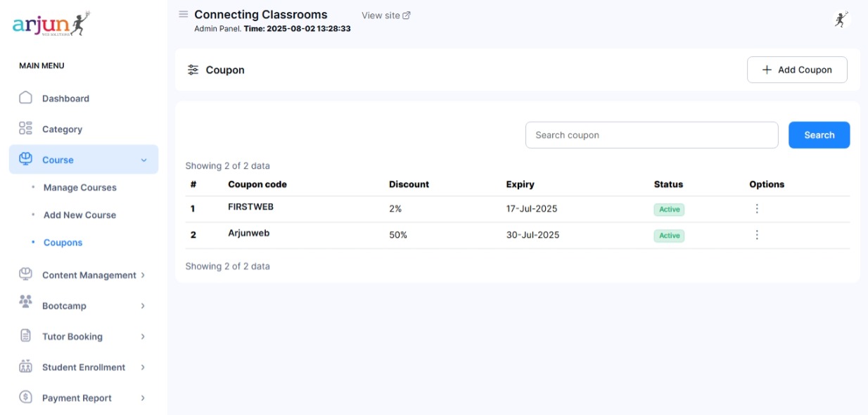Click the Payment Report dollar icon
The width and height of the screenshot is (868, 415).
[26, 397]
